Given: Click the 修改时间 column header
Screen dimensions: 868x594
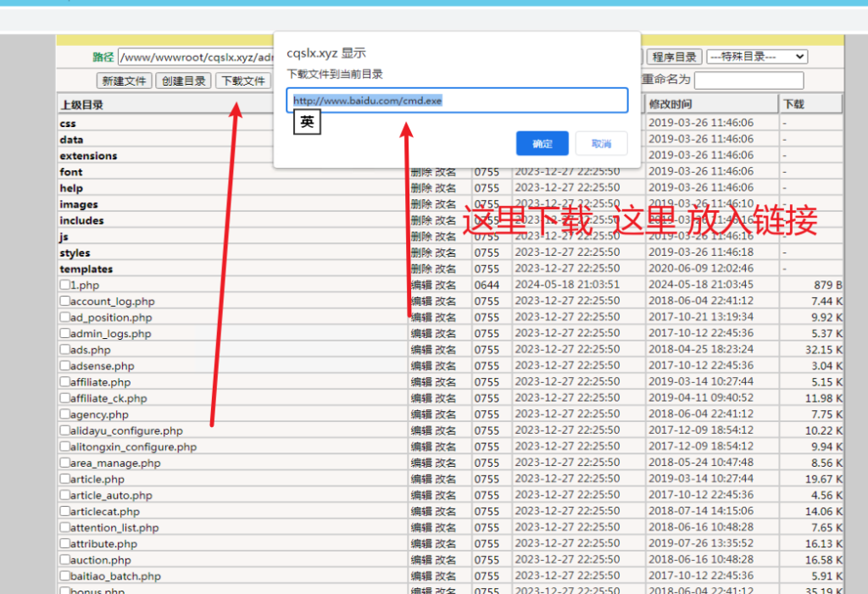Looking at the screenshot, I should pyautogui.click(x=670, y=104).
